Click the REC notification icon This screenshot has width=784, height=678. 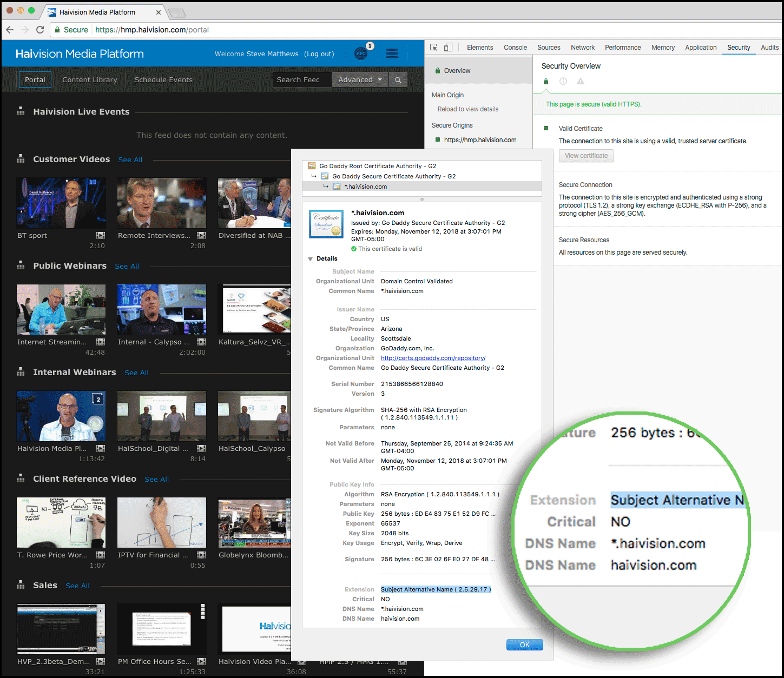coord(361,54)
